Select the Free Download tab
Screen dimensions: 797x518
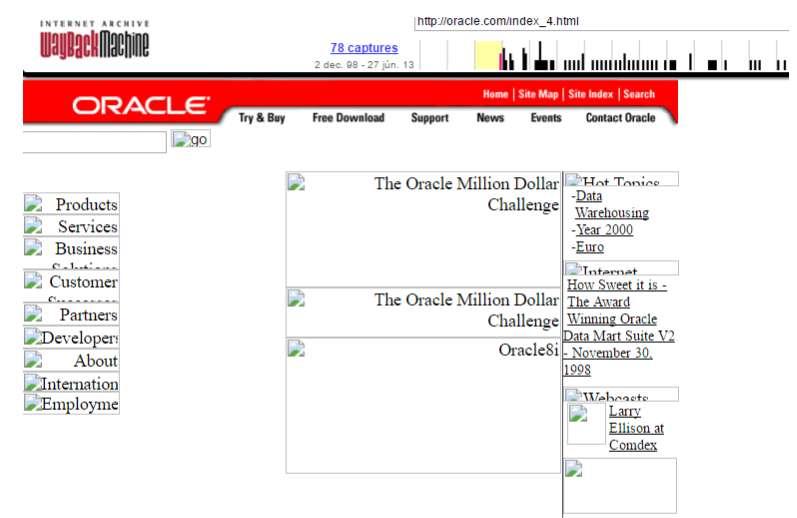pos(348,118)
